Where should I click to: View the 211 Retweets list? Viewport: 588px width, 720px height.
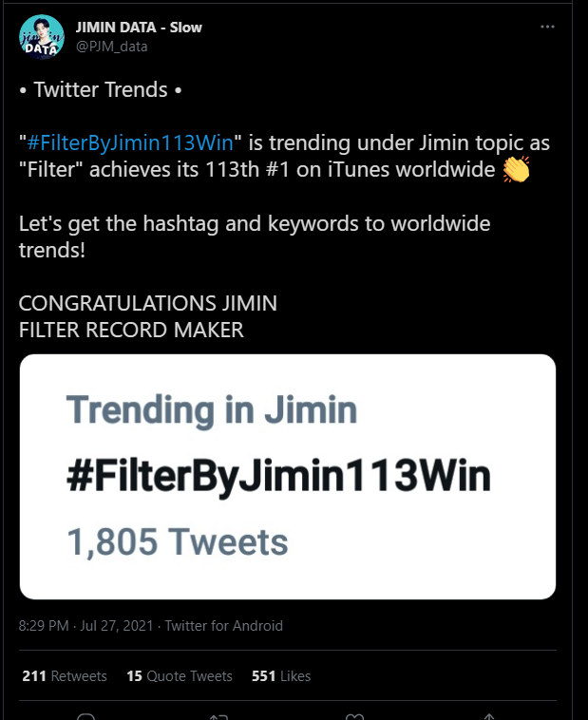tap(65, 676)
